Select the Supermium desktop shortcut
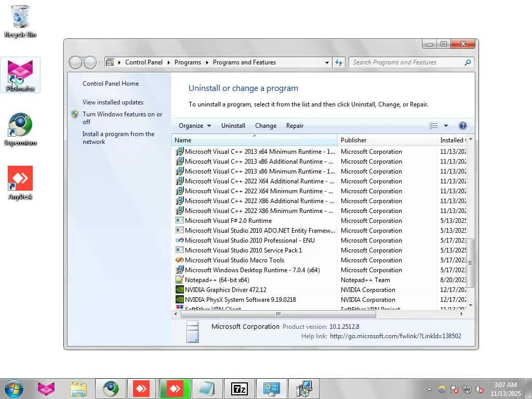This screenshot has height=399, width=532. 20,129
